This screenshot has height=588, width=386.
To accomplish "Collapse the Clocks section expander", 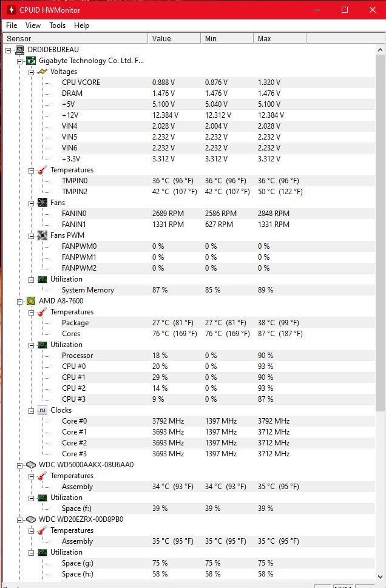I will 31,410.
